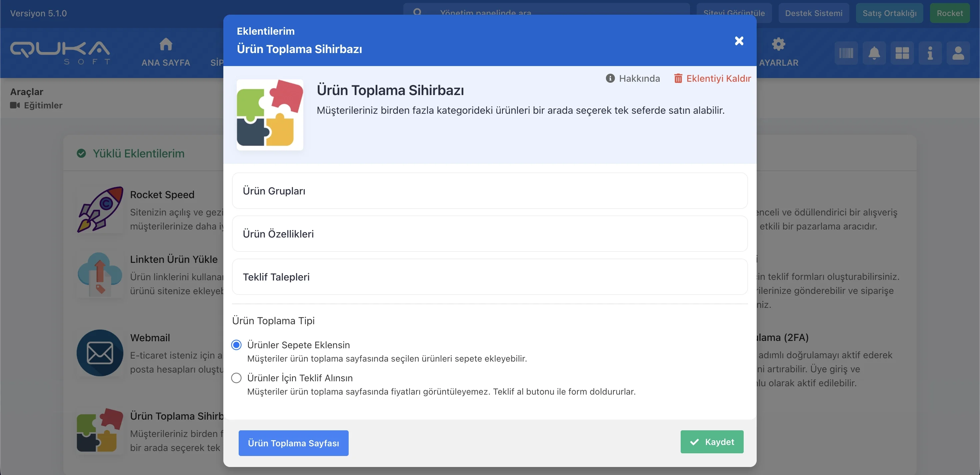Image resolution: width=980 pixels, height=475 pixels.
Task: Open the Destek Sistemi menu item
Action: (813, 13)
